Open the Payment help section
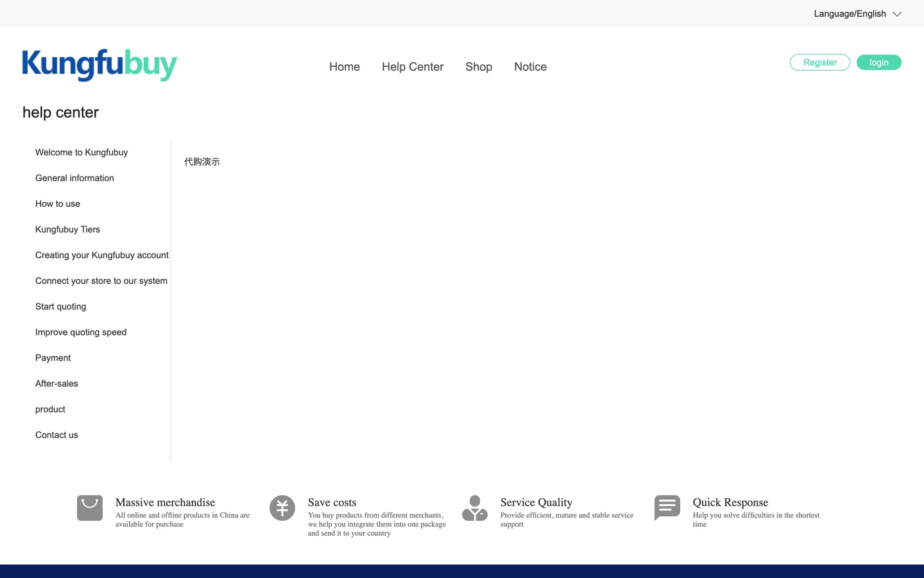The height and width of the screenshot is (578, 924). (x=53, y=358)
